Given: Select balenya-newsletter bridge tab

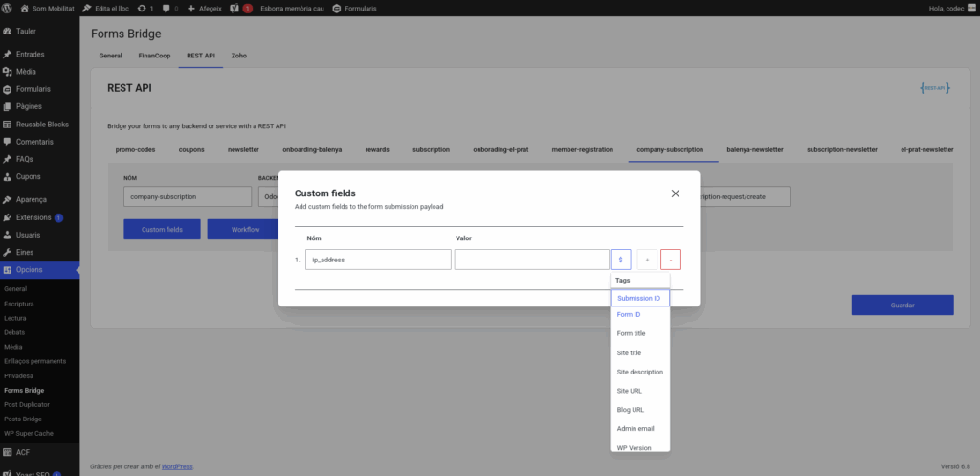Looking at the screenshot, I should click(755, 150).
